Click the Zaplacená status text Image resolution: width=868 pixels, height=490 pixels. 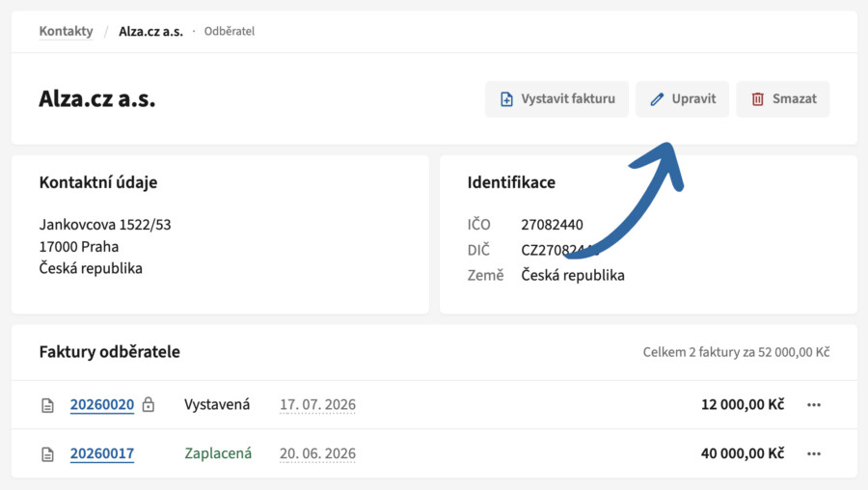click(x=218, y=453)
